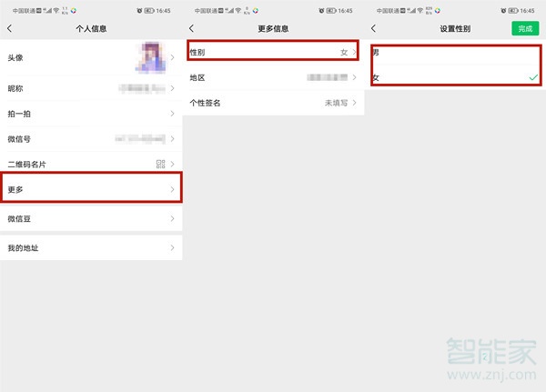Open the 拍一拍 setting
The image size is (546, 392).
(91, 114)
